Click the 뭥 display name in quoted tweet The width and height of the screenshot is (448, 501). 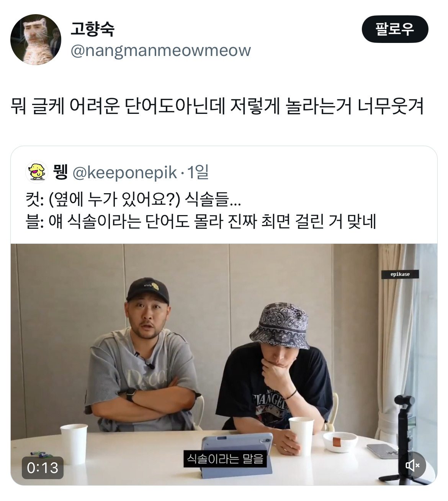(60, 172)
